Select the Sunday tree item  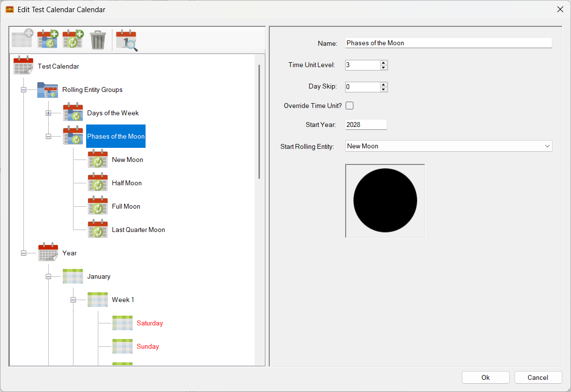click(x=148, y=346)
